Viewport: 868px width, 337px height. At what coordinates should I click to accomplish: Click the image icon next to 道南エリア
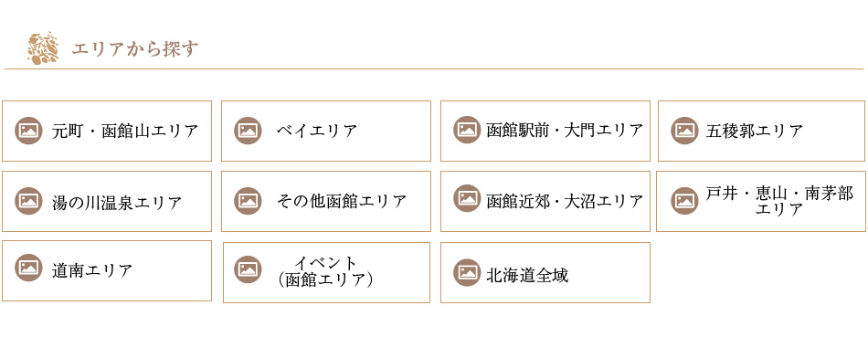tap(29, 268)
